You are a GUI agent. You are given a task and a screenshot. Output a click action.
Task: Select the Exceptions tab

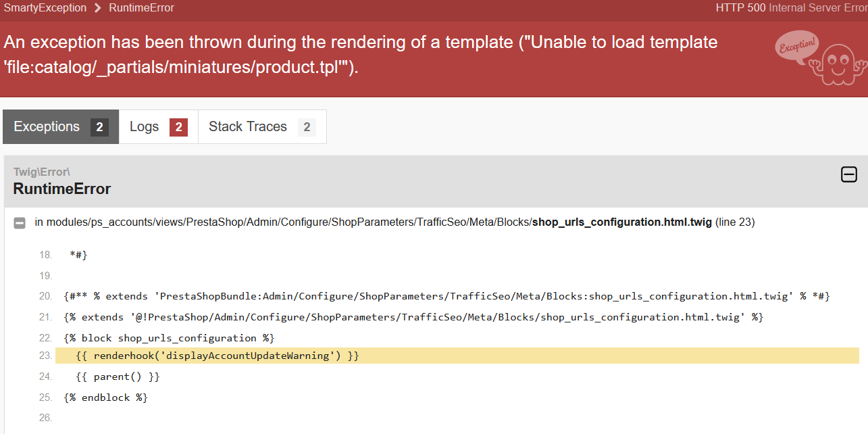61,127
